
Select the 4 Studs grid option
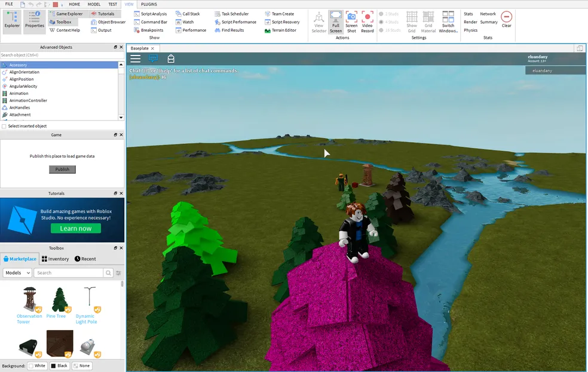tap(389, 22)
